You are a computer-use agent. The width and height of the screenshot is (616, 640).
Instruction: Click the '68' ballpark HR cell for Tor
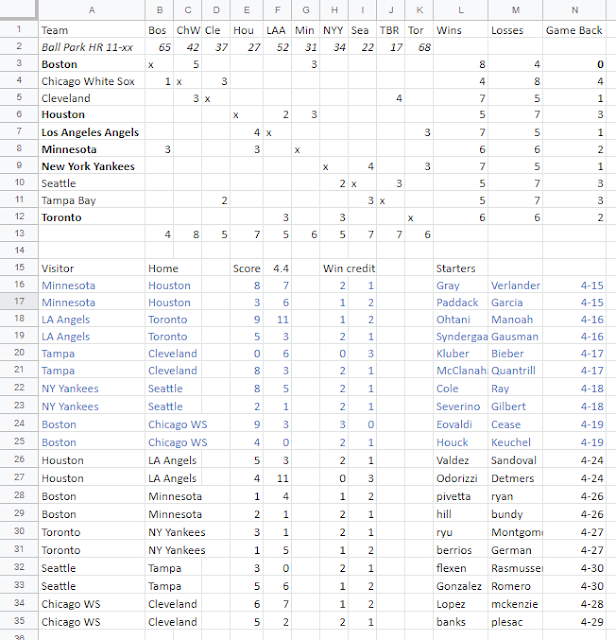point(419,47)
